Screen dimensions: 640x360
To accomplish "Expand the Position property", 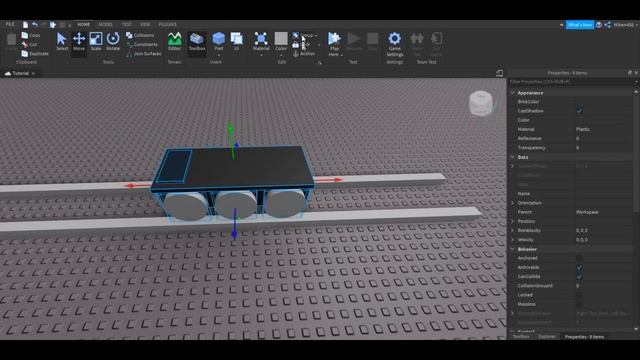I will click(x=513, y=221).
